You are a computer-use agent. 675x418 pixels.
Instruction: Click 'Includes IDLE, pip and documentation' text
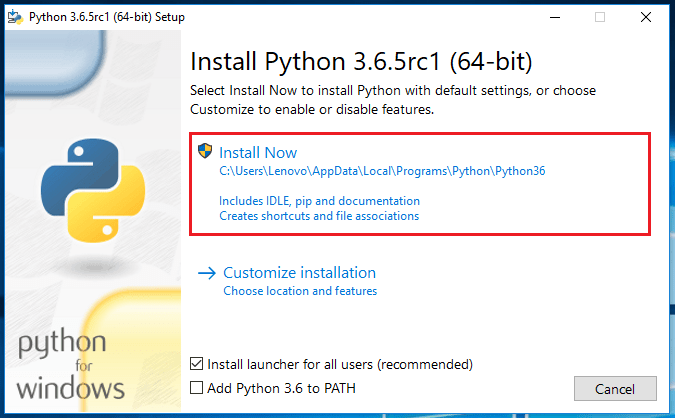(x=319, y=201)
